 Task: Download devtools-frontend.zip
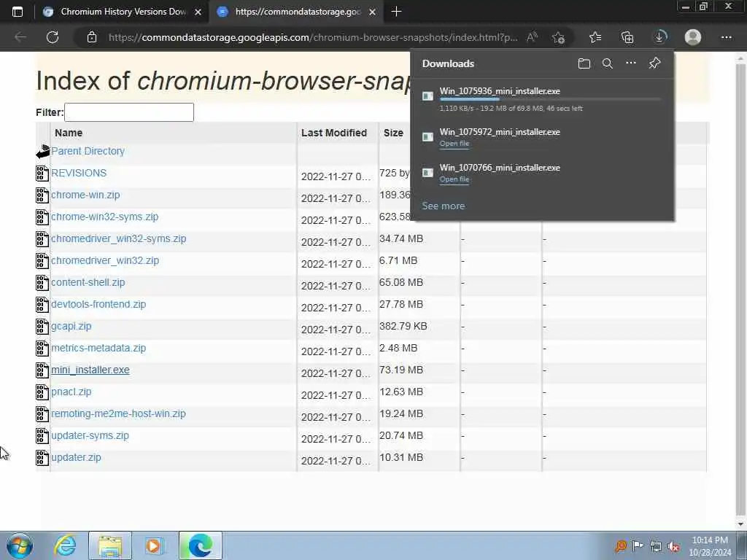tap(98, 304)
